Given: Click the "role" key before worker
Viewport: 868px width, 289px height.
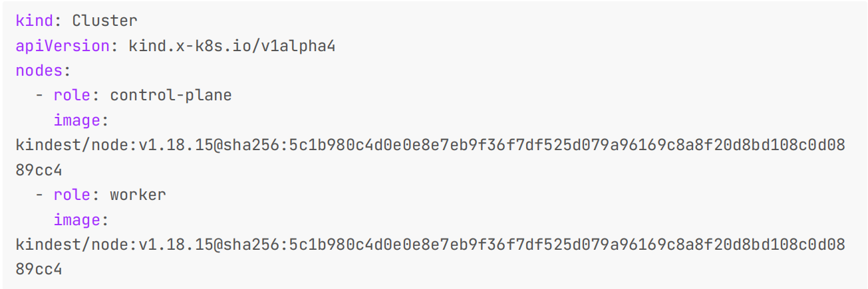Looking at the screenshot, I should (x=71, y=195).
